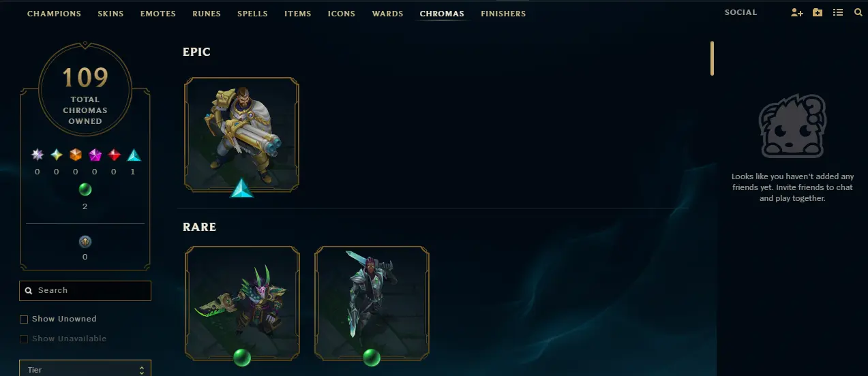Image resolution: width=868 pixels, height=376 pixels.
Task: Click the chroma Search input field
Action: (x=85, y=291)
